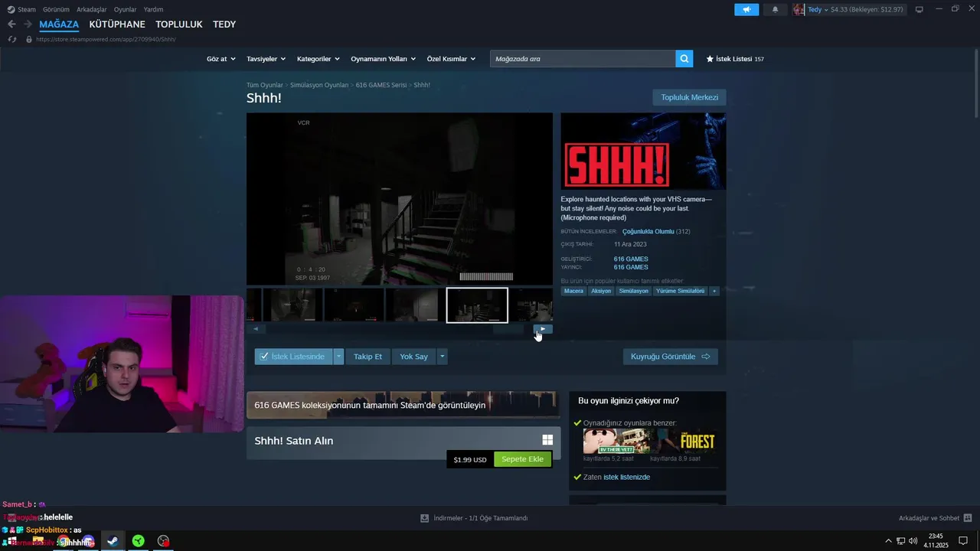Click the Windows platform icon on purchase box
The image size is (980, 551).
[547, 440]
